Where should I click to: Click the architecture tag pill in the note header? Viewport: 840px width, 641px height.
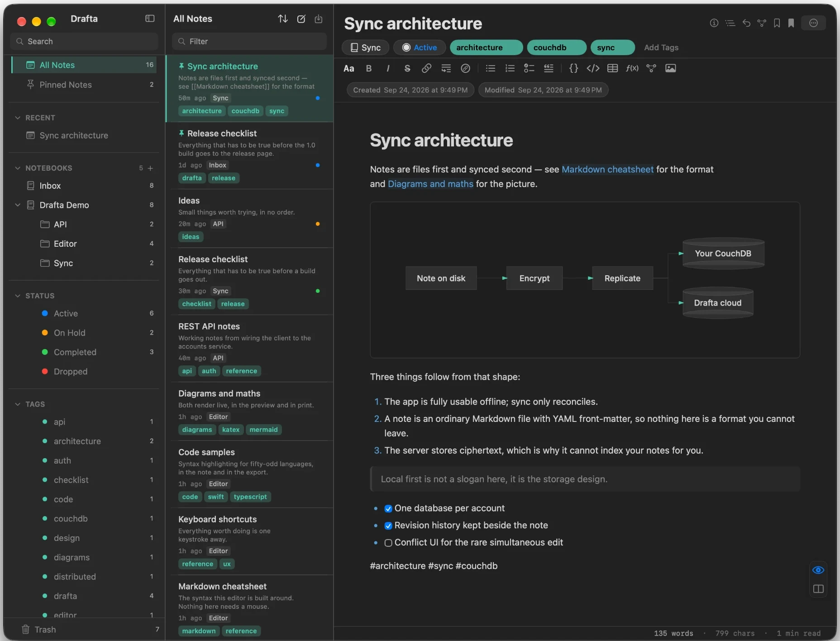tap(486, 48)
